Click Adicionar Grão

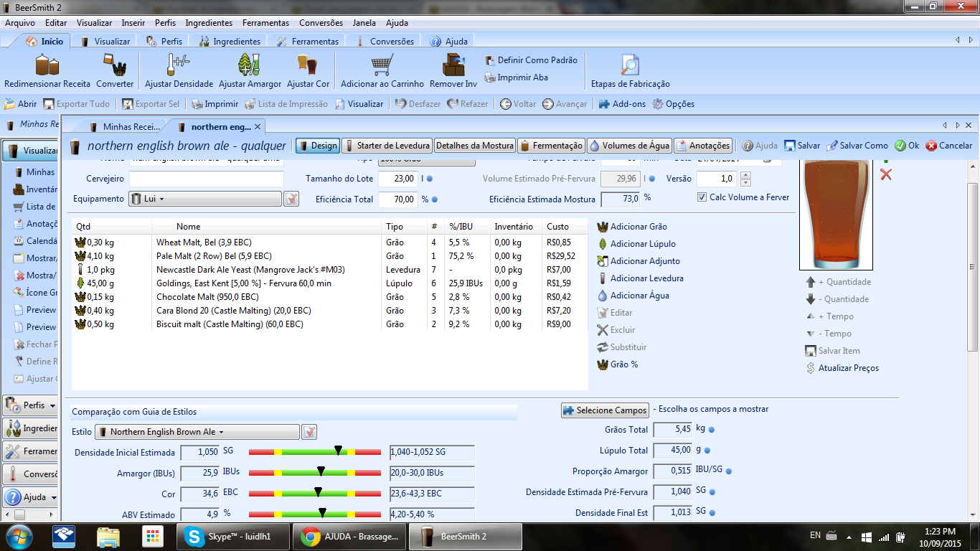pos(632,227)
